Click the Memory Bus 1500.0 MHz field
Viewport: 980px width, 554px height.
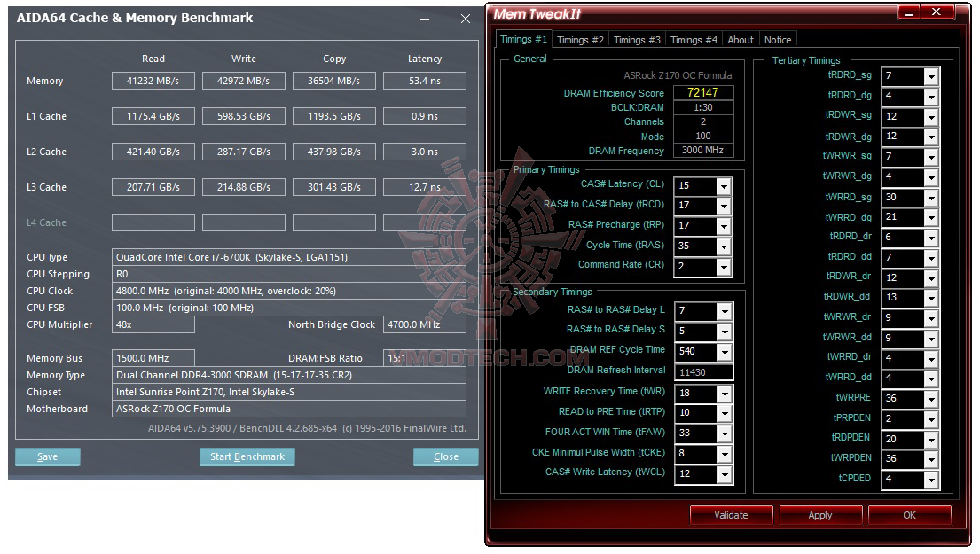point(153,358)
